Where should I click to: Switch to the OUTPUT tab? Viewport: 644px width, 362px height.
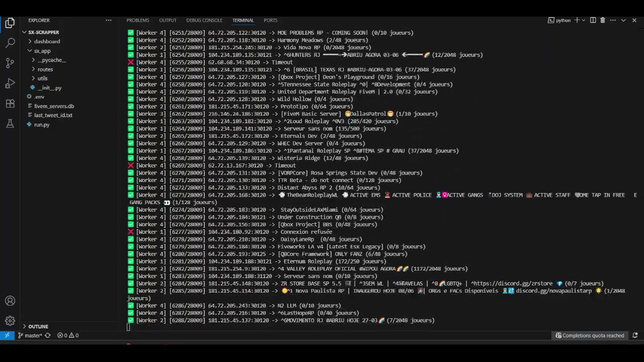[x=168, y=20]
